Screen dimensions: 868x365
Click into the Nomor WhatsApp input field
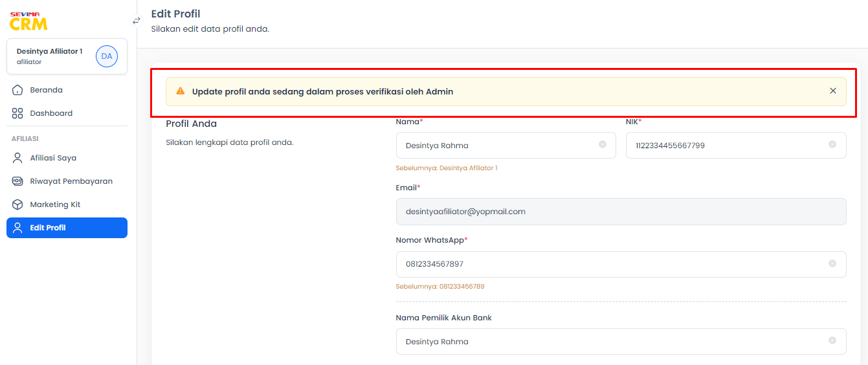tap(621, 264)
